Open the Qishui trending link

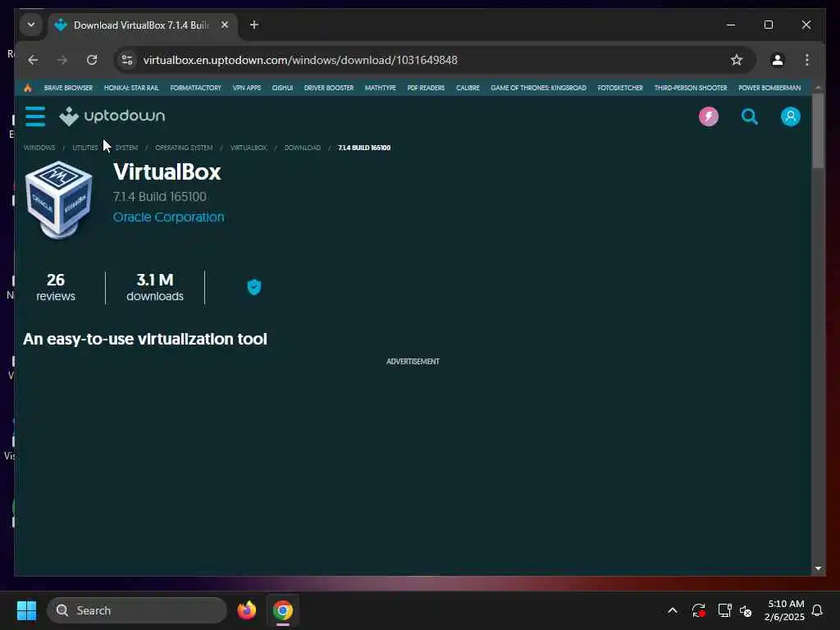282,88
